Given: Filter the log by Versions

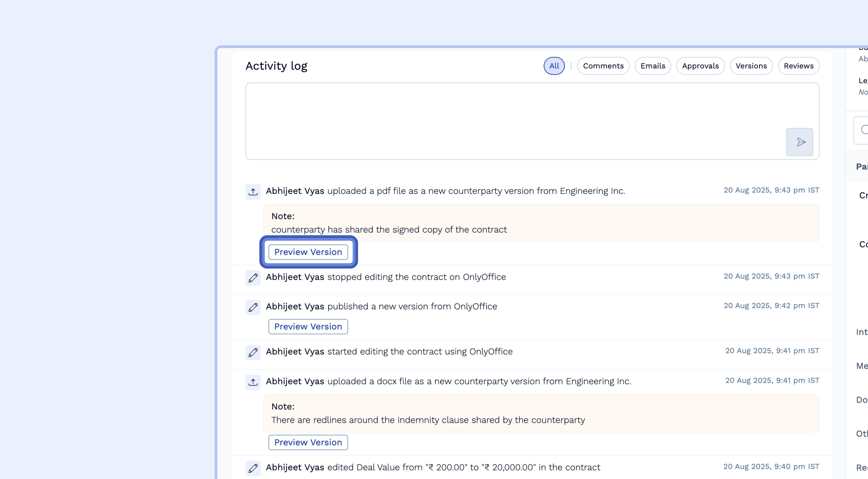Looking at the screenshot, I should 751,66.
